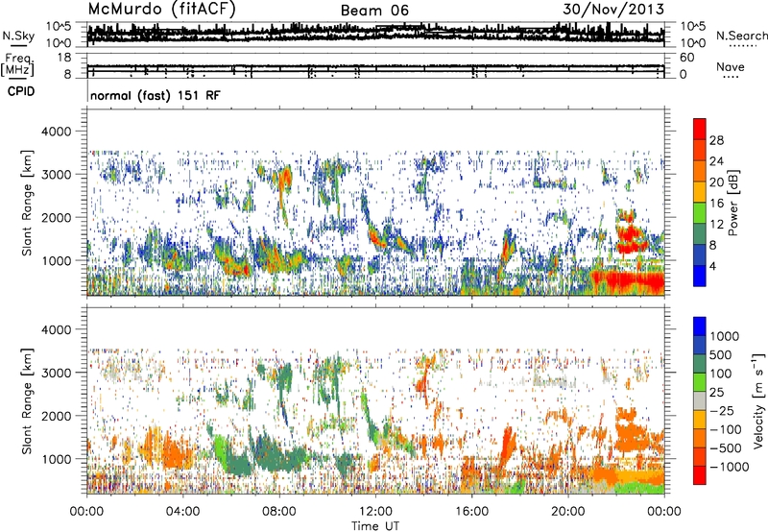This screenshot has width=768, height=532.
Task: Click the McMurdo (fitACF) title text
Action: pos(161,10)
